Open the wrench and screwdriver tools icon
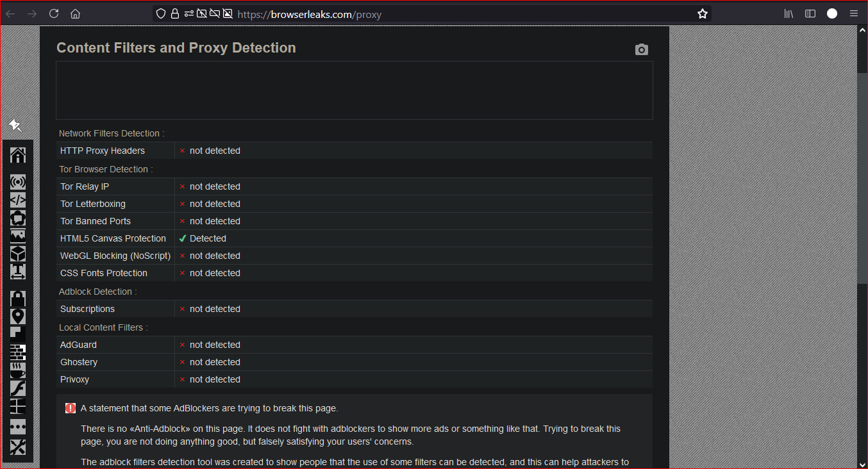The height and width of the screenshot is (469, 868). (x=18, y=447)
